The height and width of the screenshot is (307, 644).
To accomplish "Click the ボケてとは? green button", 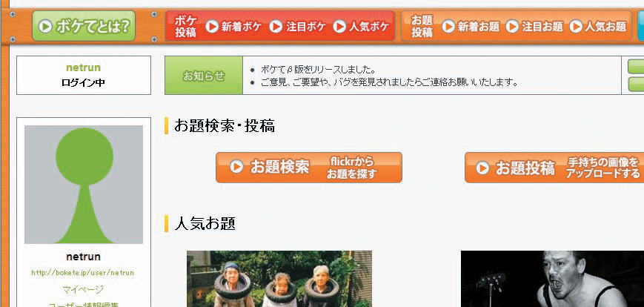I will (84, 26).
